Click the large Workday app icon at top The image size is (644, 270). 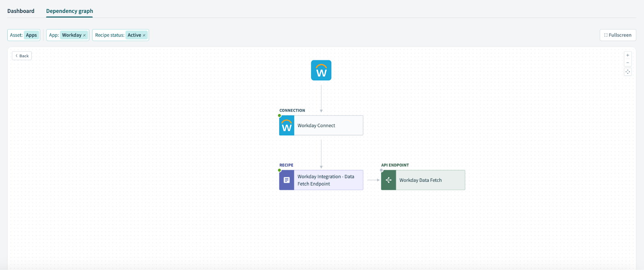pos(321,71)
